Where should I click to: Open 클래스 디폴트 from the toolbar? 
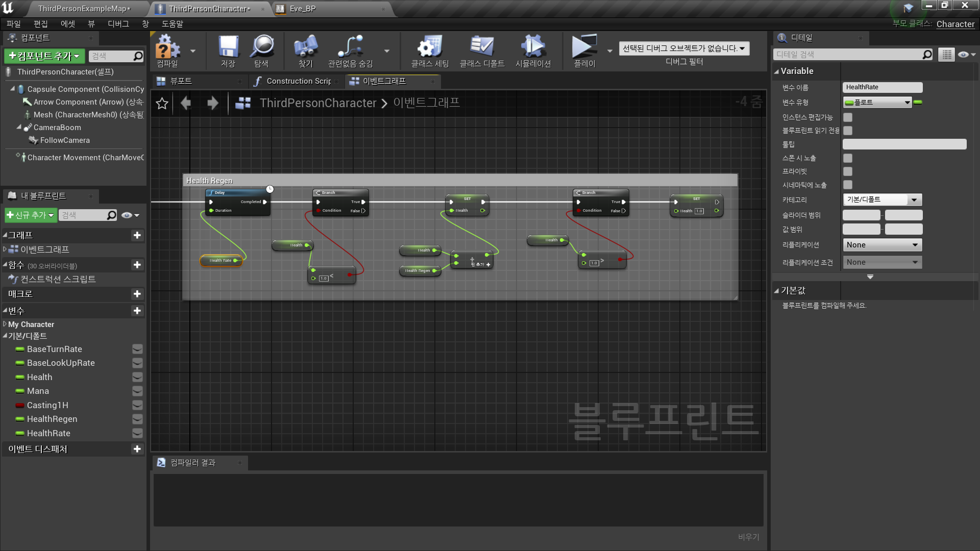tap(482, 48)
